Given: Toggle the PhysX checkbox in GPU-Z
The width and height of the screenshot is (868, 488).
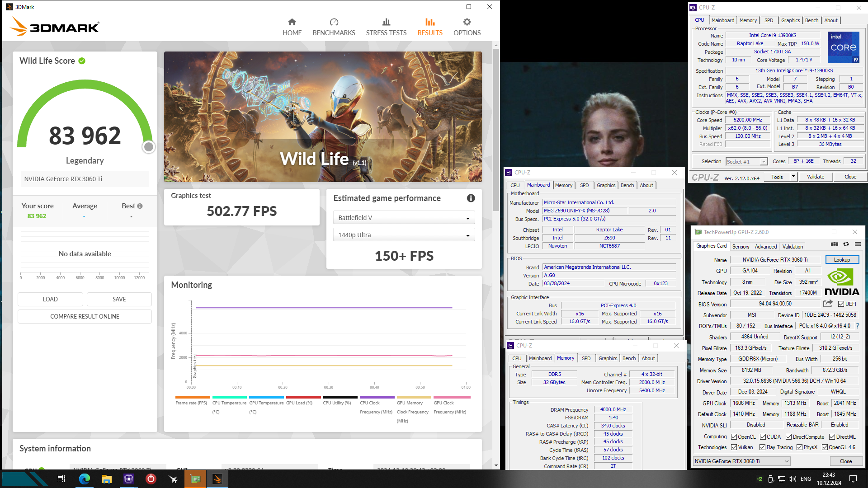Looking at the screenshot, I should (800, 447).
